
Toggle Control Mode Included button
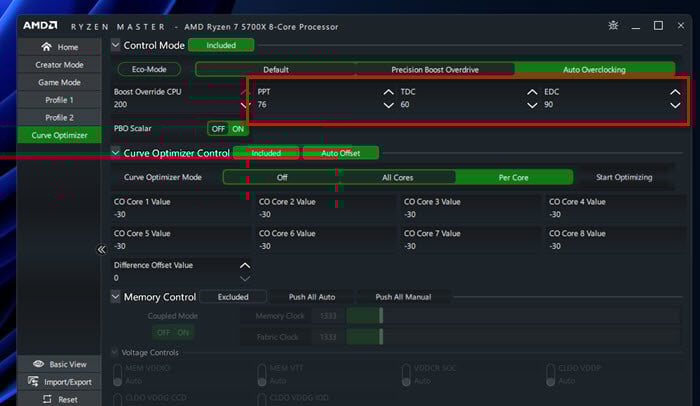(221, 45)
